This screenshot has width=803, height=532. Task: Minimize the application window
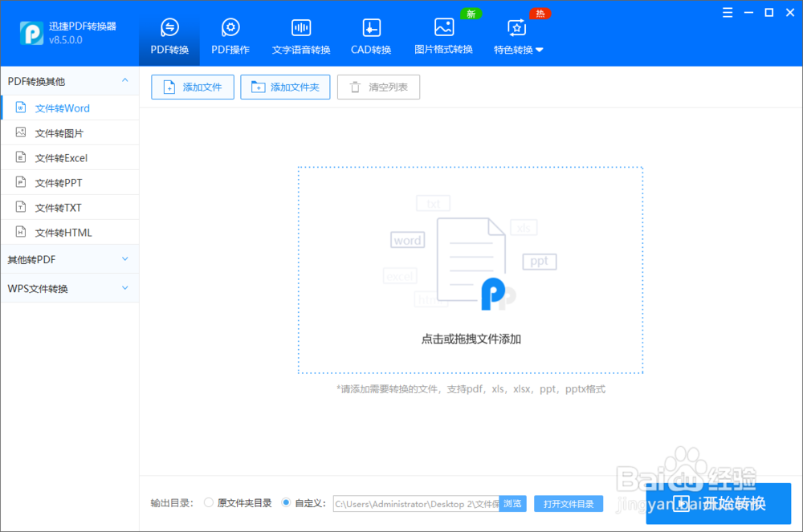(748, 13)
